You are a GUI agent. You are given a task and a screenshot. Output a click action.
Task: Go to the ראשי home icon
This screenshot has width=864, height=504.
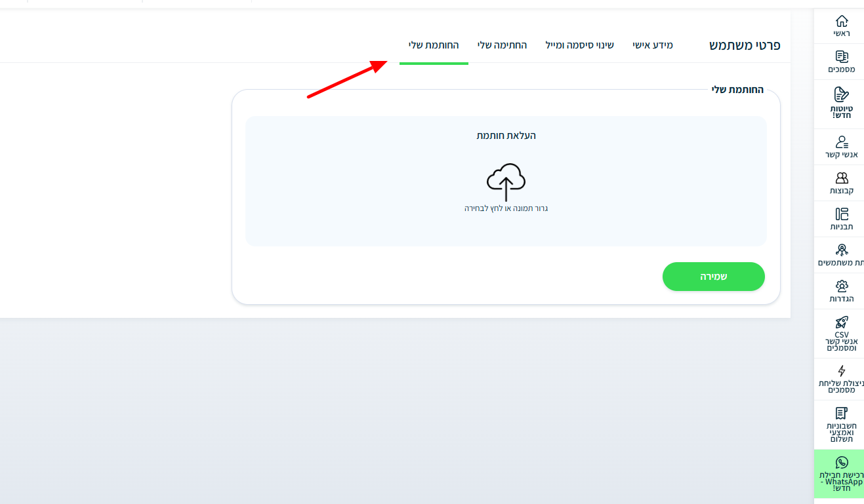click(842, 21)
